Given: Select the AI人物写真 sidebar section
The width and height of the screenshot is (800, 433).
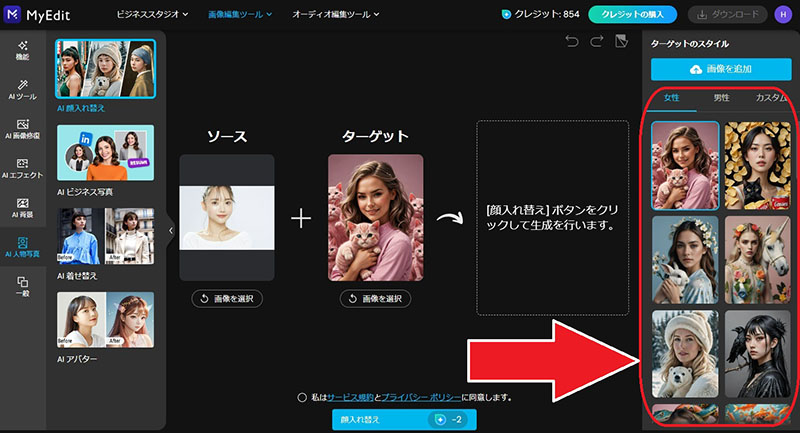Looking at the screenshot, I should click(x=22, y=247).
